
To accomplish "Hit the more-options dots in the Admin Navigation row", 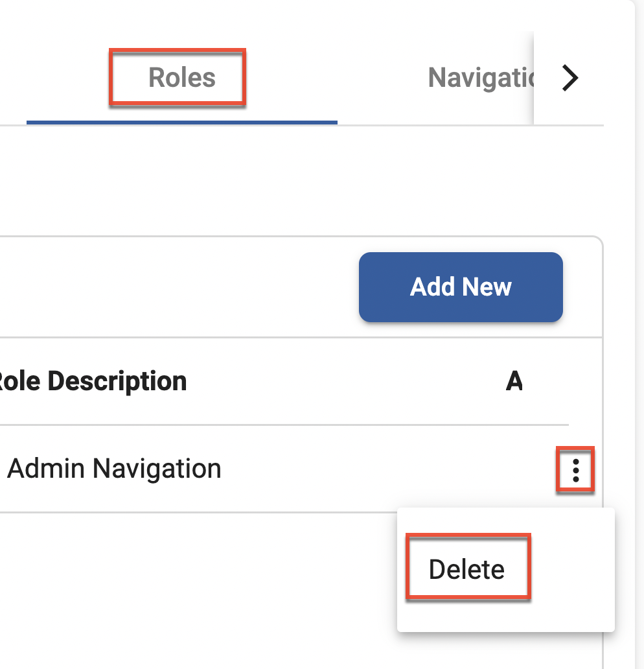I will 575,469.
